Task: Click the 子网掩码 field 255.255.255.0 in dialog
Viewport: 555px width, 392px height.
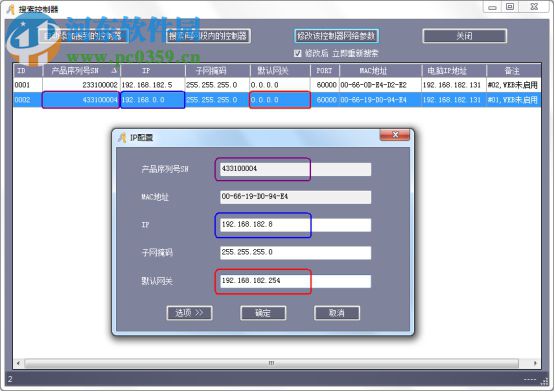Action: pos(296,253)
